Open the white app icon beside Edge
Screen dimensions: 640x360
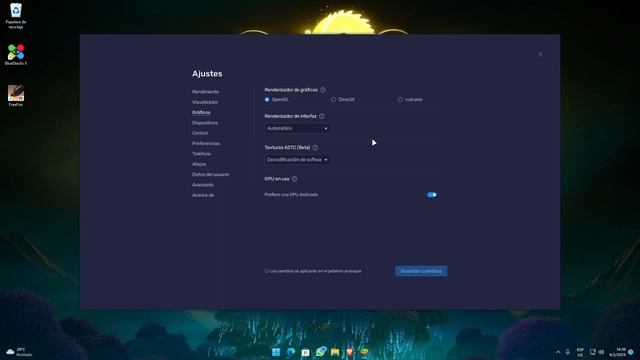coord(305,352)
